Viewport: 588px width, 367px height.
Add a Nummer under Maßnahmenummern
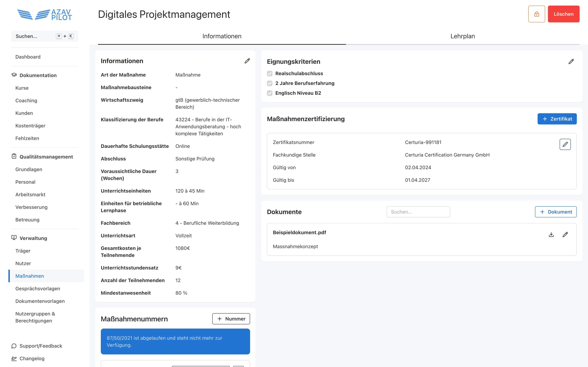click(231, 319)
